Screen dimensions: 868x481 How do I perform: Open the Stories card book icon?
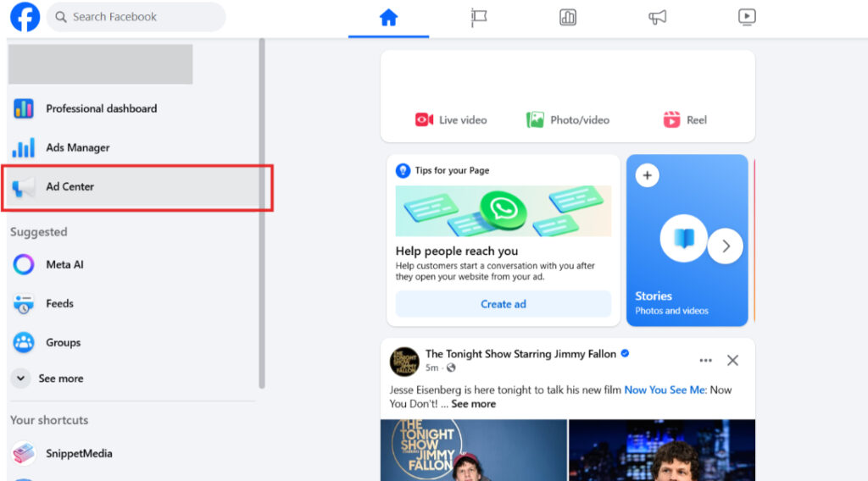pyautogui.click(x=684, y=238)
